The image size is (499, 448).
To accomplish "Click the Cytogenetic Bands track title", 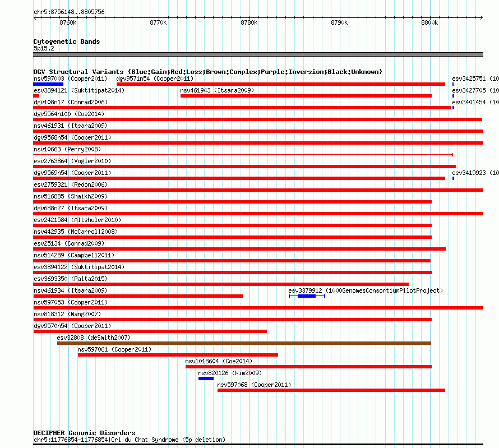I will click(x=67, y=41).
